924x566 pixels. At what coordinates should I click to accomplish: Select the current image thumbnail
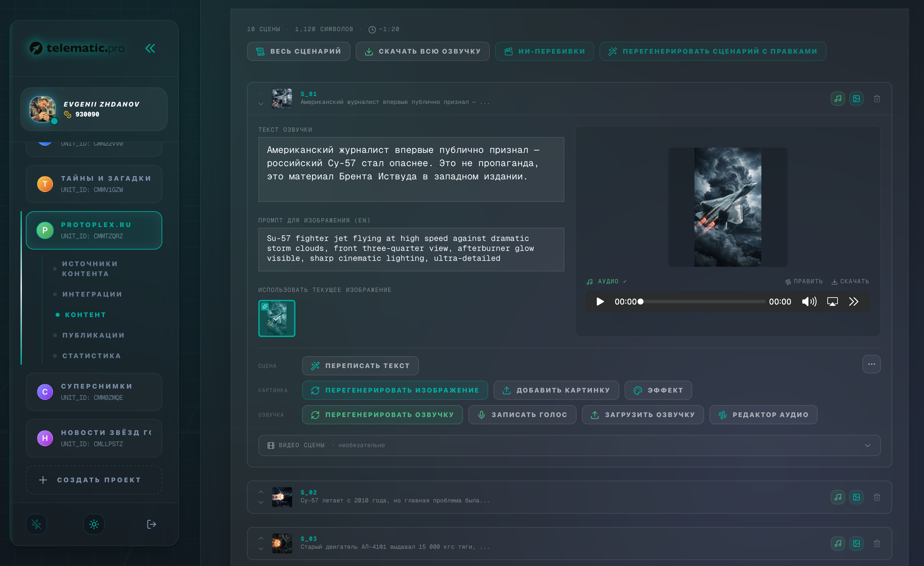(x=277, y=318)
